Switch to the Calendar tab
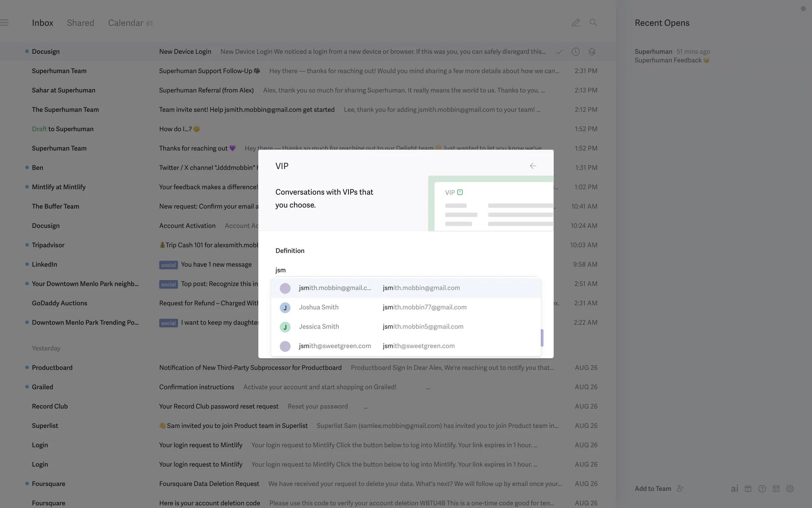The height and width of the screenshot is (508, 812). click(x=126, y=23)
